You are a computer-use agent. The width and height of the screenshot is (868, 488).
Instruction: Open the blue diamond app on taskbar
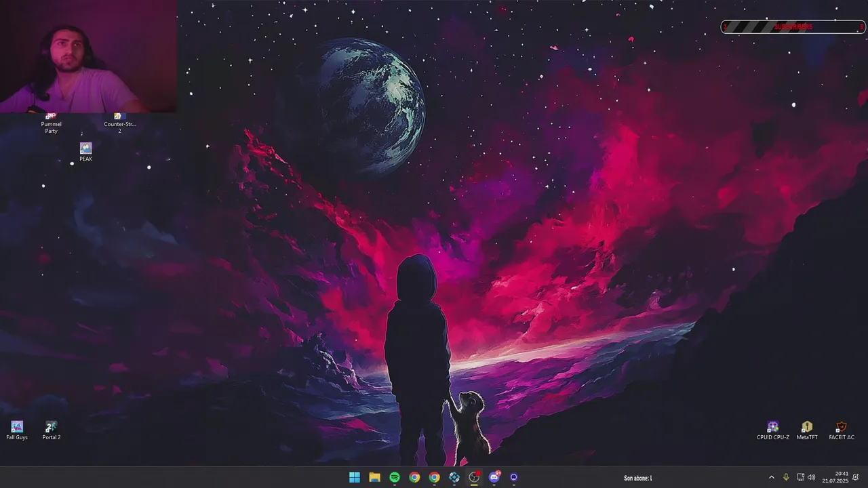454,477
